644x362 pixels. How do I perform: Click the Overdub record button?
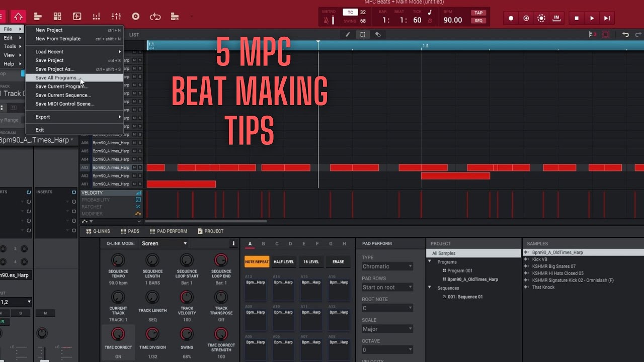(x=526, y=18)
